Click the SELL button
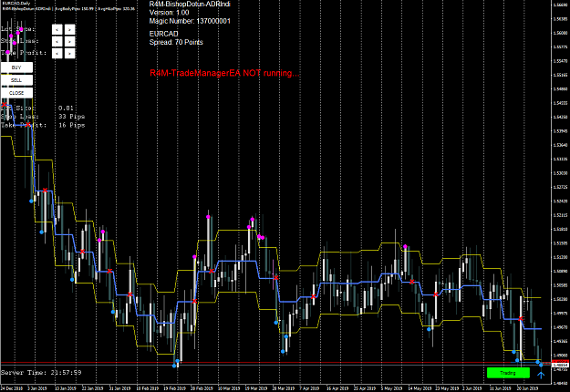The width and height of the screenshot is (570, 392). click(x=16, y=80)
